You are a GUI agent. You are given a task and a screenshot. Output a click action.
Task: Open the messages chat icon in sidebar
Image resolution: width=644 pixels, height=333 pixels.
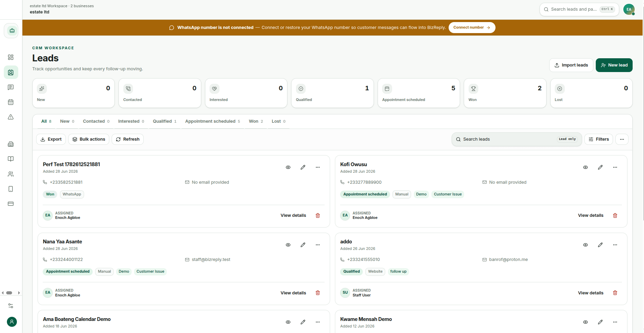(x=11, y=87)
